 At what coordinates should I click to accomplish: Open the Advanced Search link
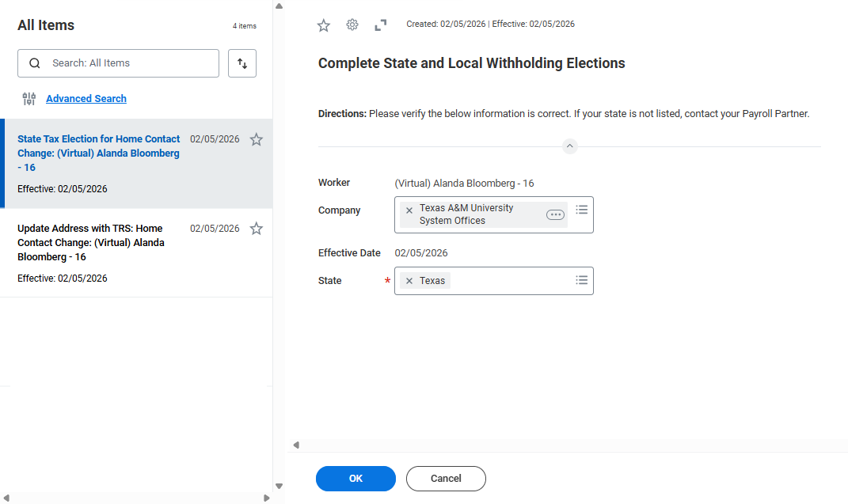[86, 99]
